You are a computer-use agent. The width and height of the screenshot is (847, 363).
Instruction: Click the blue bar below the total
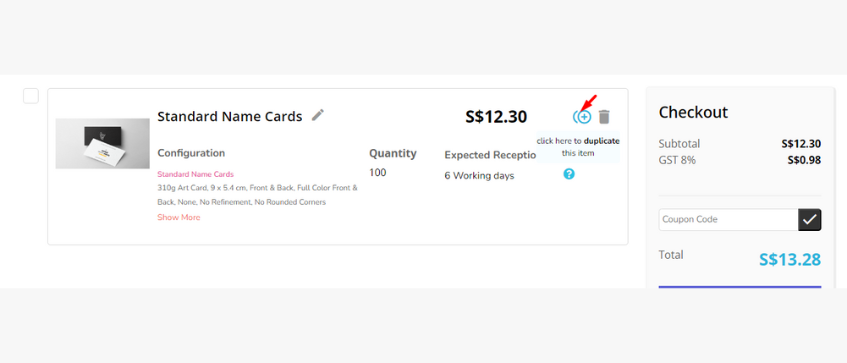[740, 287]
